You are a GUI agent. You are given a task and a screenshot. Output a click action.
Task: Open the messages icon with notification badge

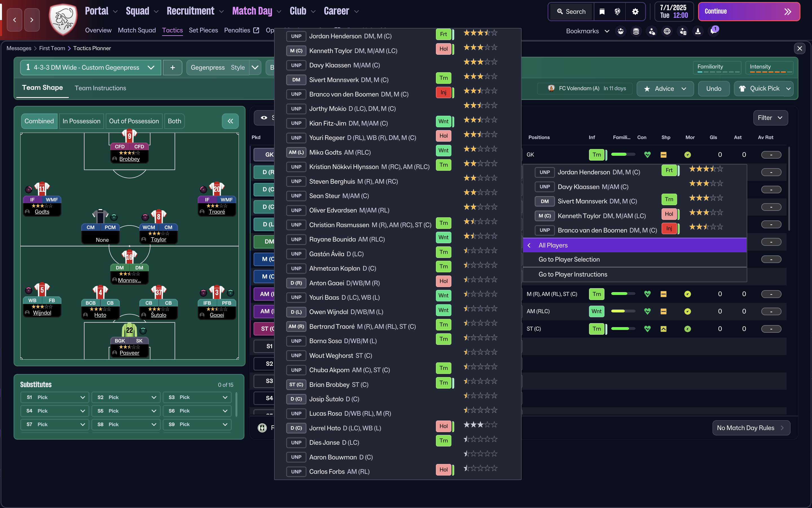click(x=713, y=31)
